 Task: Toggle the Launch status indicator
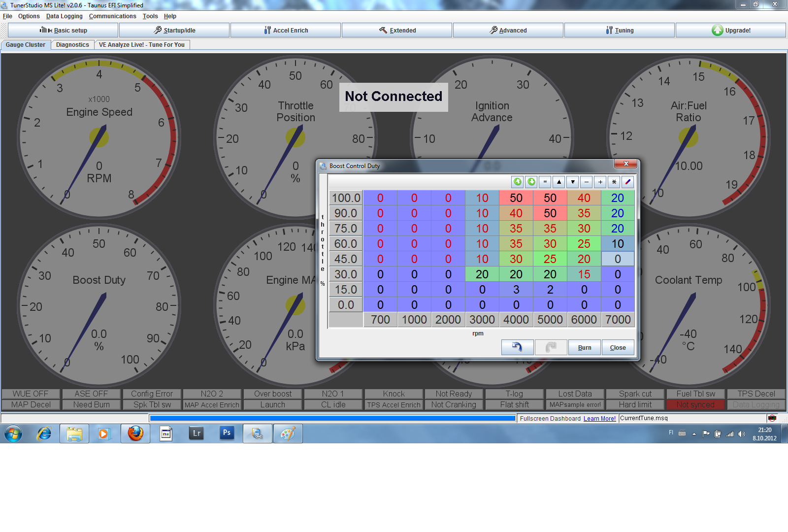point(272,405)
